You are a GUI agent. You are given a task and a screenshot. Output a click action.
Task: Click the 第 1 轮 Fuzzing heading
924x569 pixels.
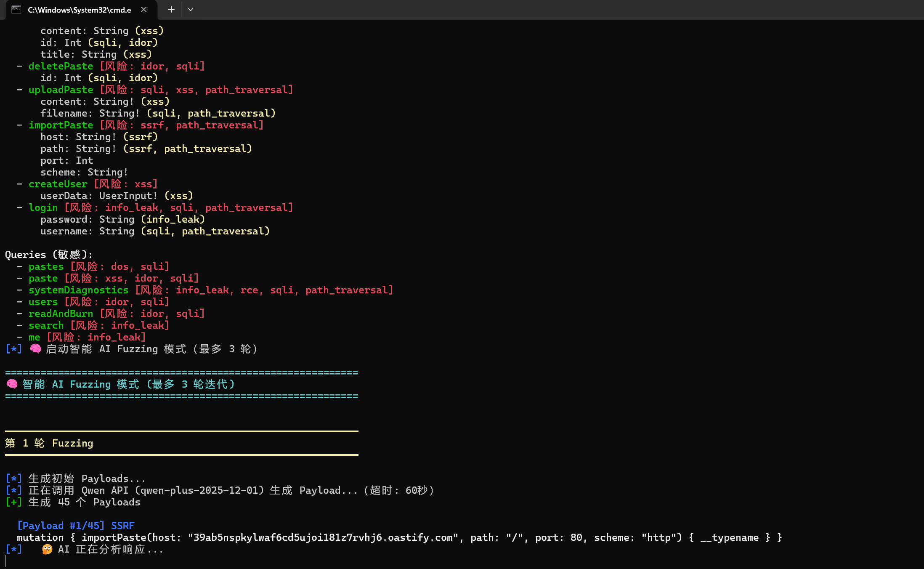(49, 443)
